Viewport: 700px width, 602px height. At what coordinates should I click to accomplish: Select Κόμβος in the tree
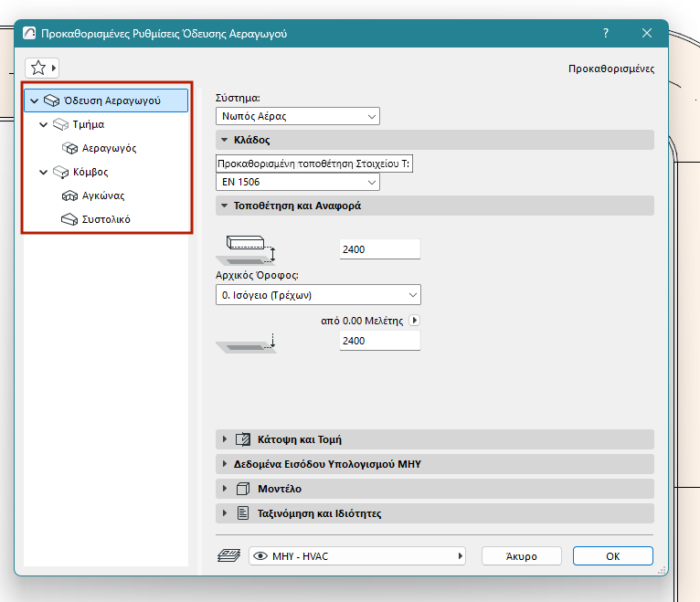90,172
